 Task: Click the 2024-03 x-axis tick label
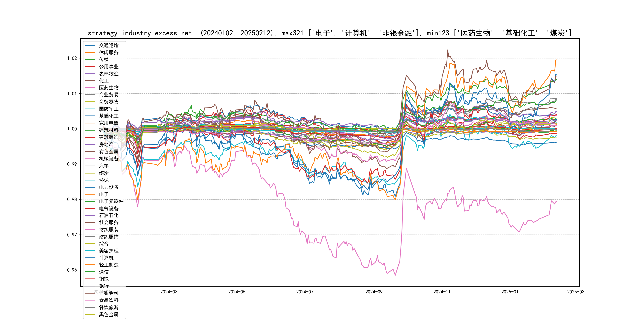pos(169,292)
